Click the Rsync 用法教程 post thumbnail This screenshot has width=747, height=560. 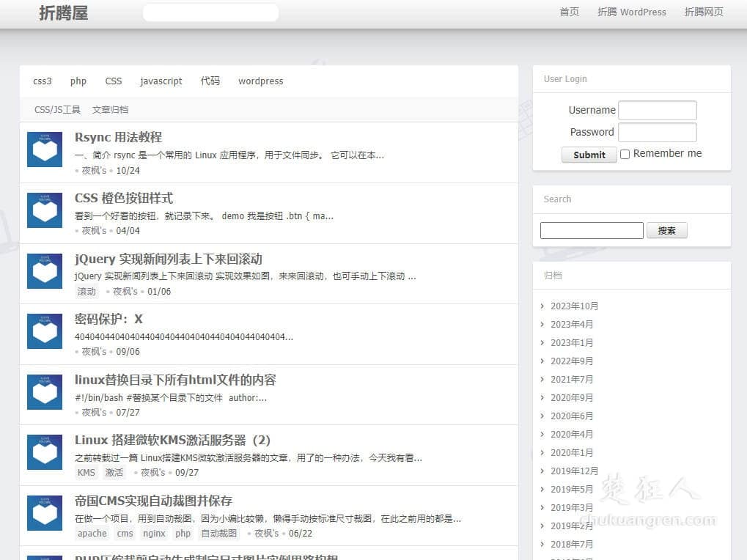44,149
